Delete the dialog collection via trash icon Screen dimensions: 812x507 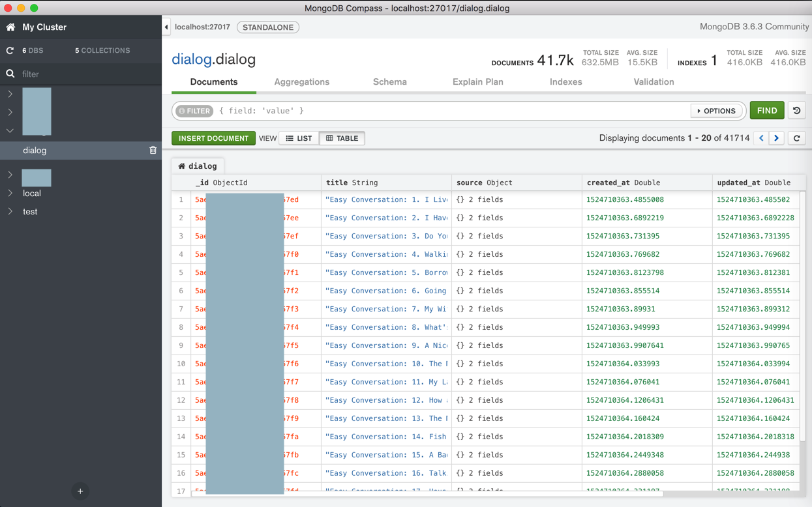click(x=153, y=150)
